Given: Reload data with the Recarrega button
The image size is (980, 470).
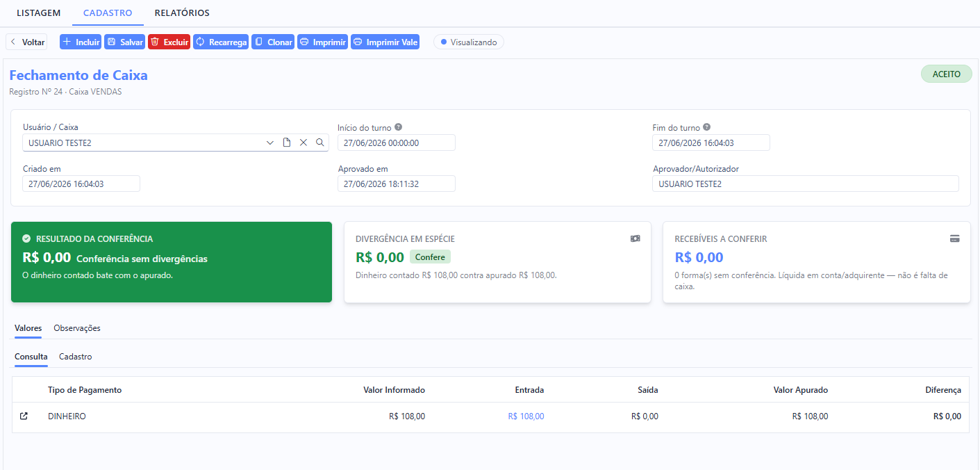Looking at the screenshot, I should (221, 42).
